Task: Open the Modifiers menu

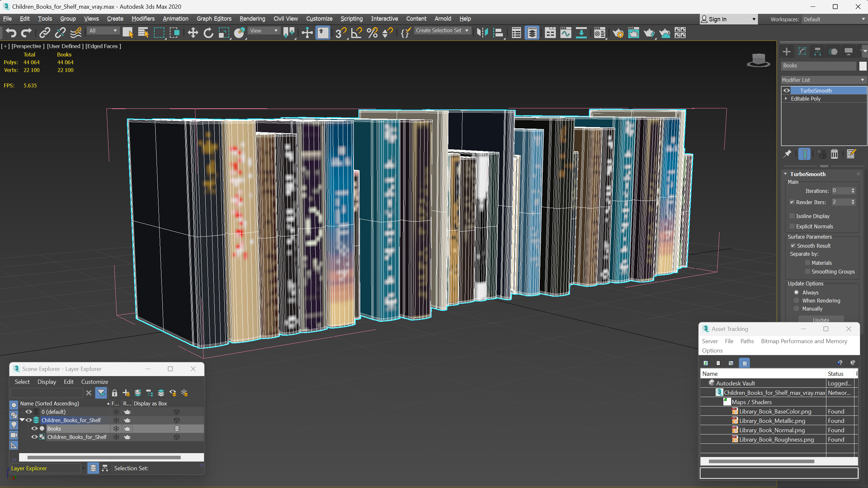Action: click(143, 18)
